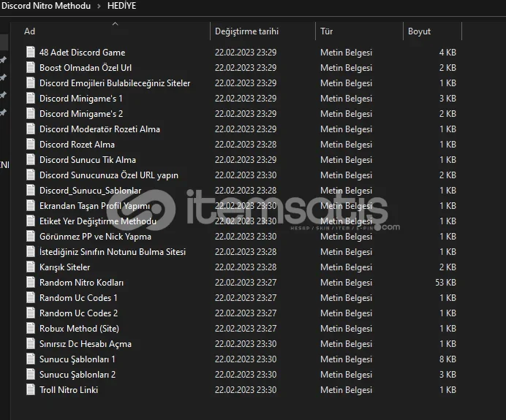Click the file icon of Görünmez PP ve Nick Yapma

point(31,236)
